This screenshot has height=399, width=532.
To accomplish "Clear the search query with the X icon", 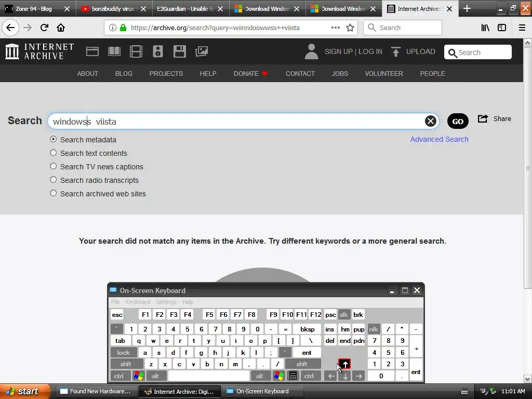I will coord(431,121).
